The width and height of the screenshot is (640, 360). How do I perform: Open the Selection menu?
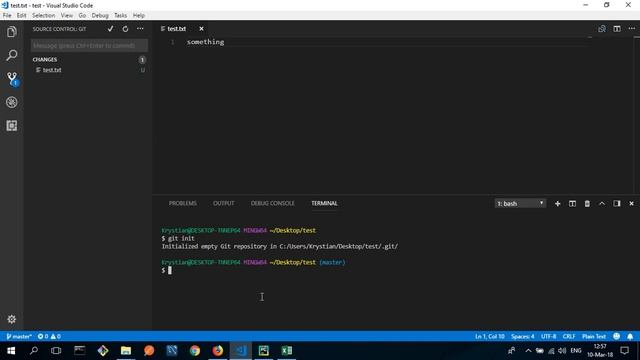[x=43, y=15]
